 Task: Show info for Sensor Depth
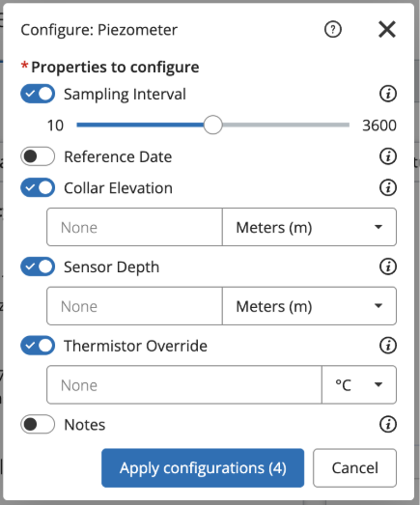[x=388, y=267]
